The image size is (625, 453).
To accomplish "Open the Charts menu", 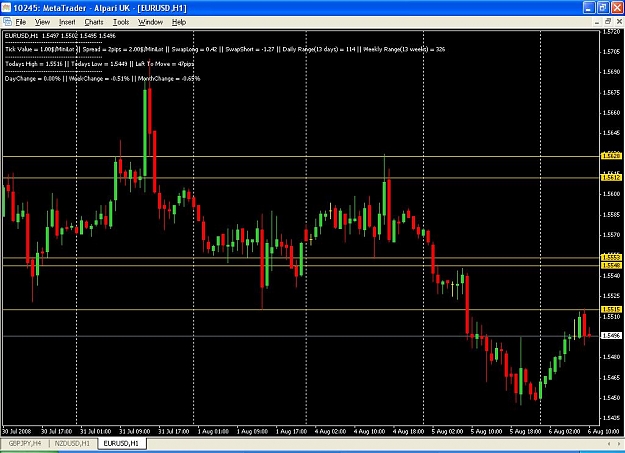I will [x=94, y=22].
